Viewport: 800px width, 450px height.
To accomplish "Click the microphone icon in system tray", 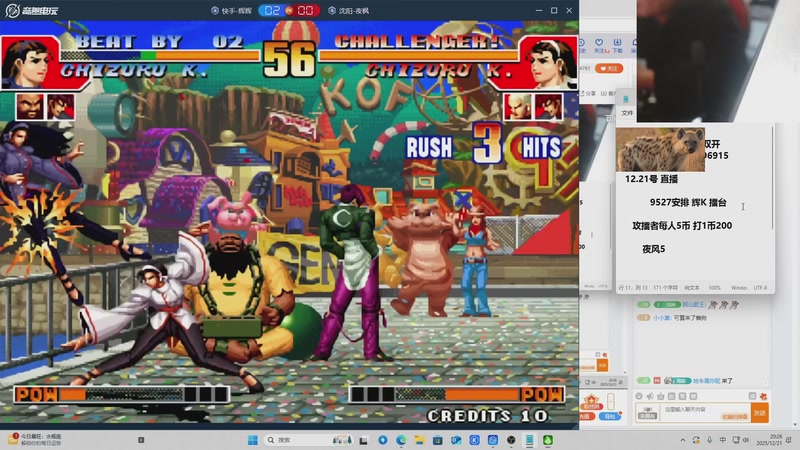I will (x=709, y=440).
